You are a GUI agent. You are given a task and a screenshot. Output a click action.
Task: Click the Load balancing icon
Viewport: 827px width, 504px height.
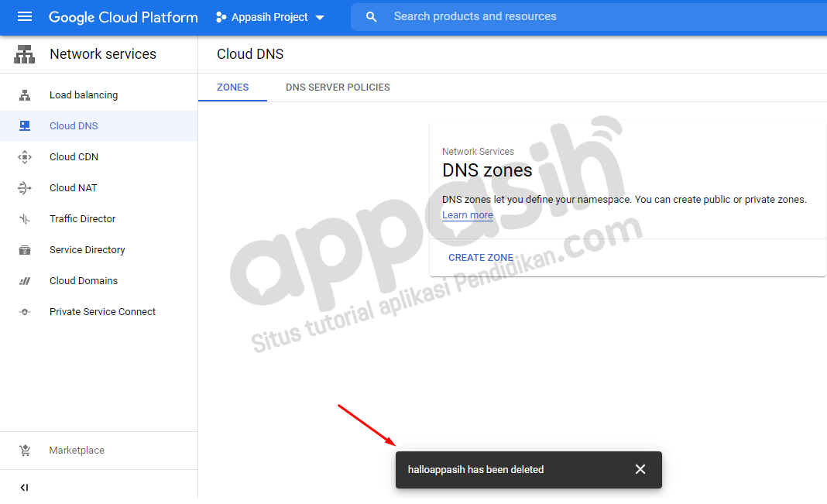[25, 95]
